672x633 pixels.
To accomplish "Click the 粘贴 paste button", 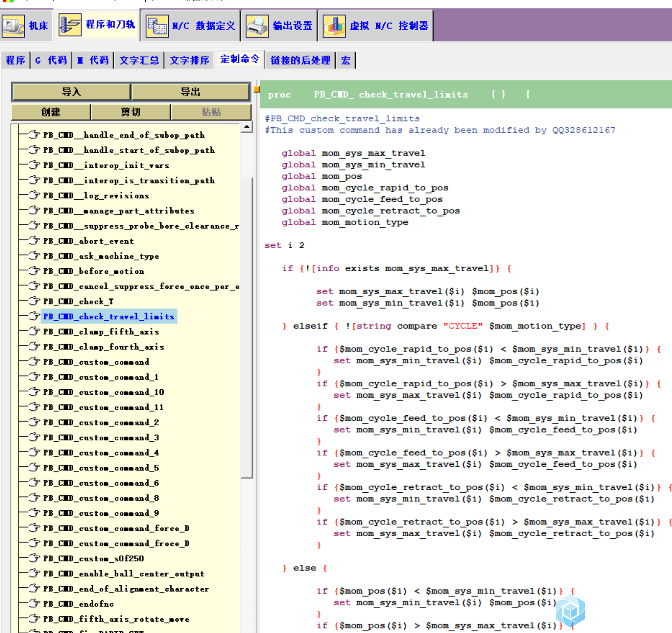I will [211, 112].
